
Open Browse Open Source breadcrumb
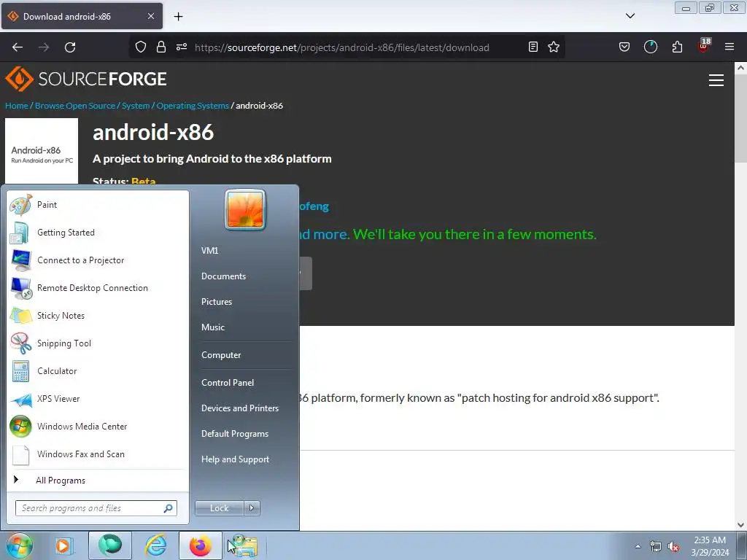[x=75, y=106]
